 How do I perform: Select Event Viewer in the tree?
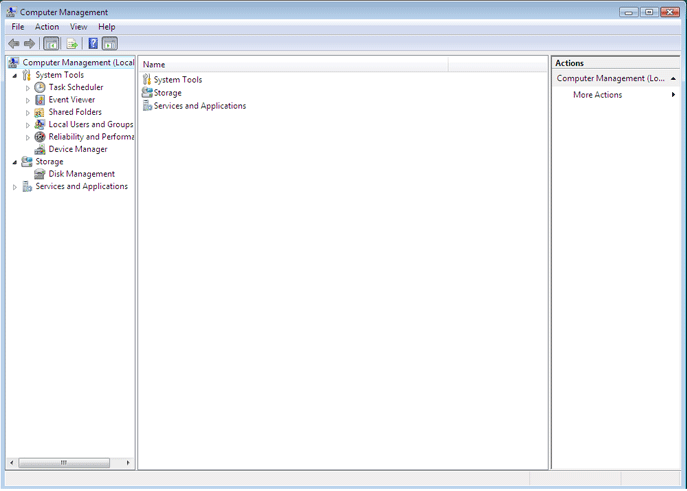(72, 100)
